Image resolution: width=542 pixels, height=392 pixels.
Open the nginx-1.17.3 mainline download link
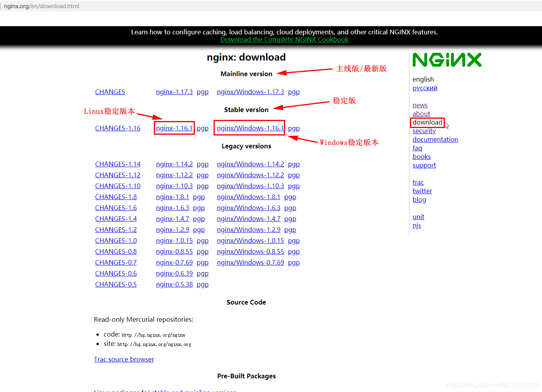coord(174,92)
